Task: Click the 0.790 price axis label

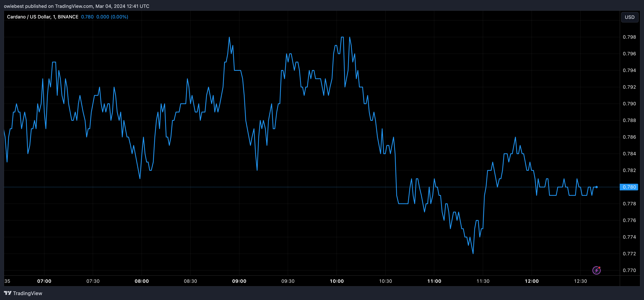Action: 629,104
